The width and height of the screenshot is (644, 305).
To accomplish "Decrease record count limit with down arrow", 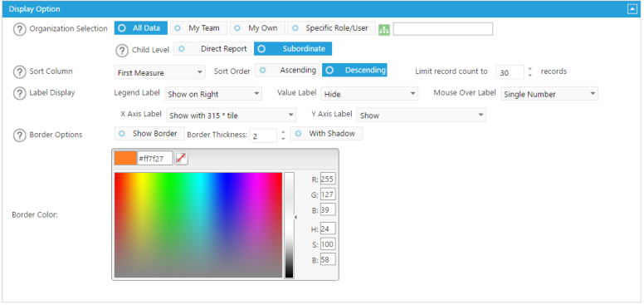I will tap(529, 76).
